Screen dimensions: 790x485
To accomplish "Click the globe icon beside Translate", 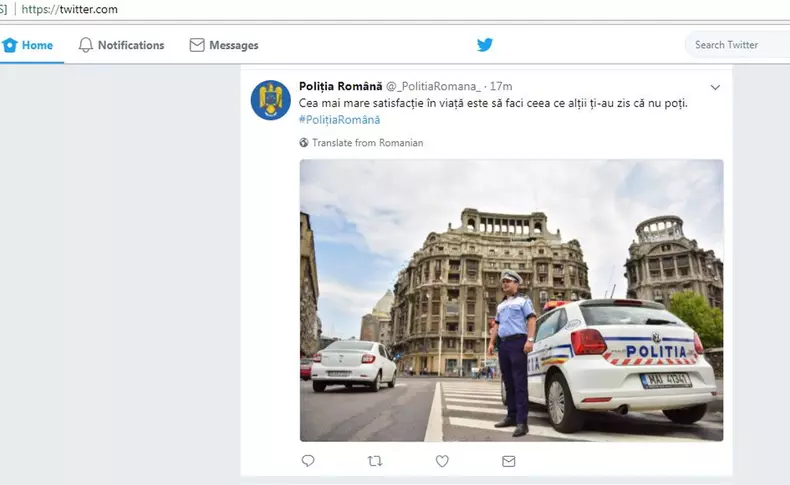I will 304,143.
